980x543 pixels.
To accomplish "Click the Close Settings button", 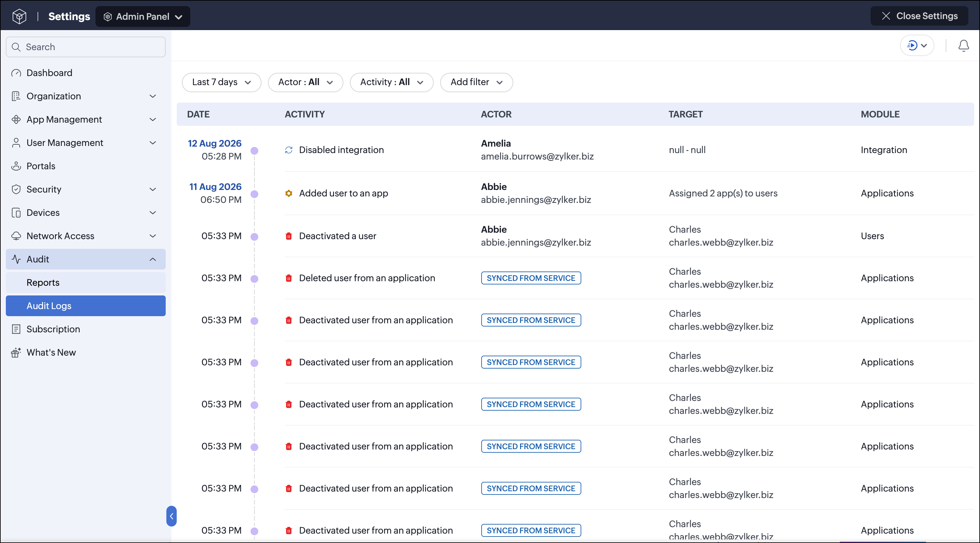I will coord(919,16).
